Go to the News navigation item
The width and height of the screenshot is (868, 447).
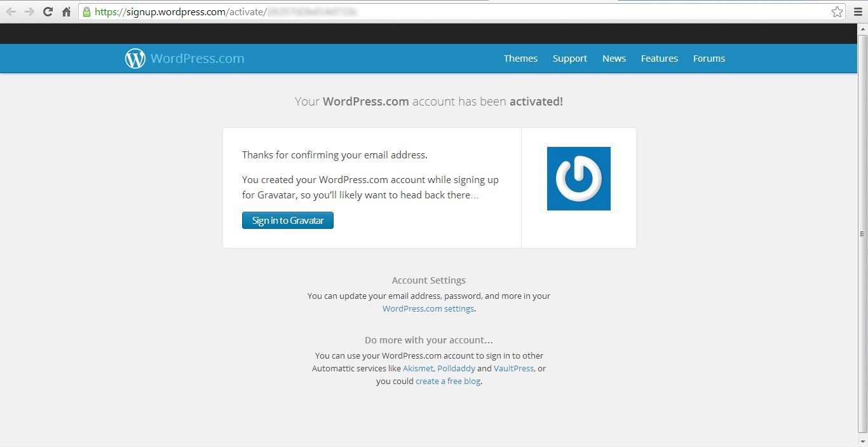coord(614,58)
